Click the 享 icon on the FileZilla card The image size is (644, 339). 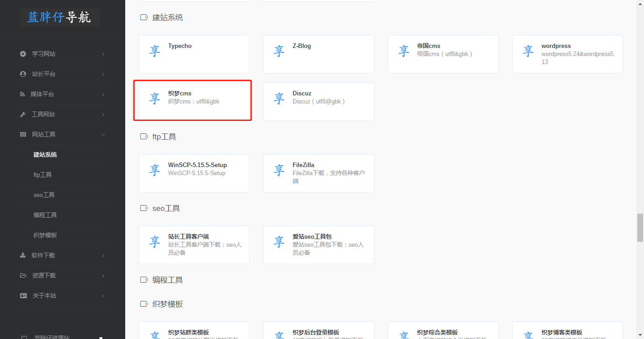click(279, 170)
